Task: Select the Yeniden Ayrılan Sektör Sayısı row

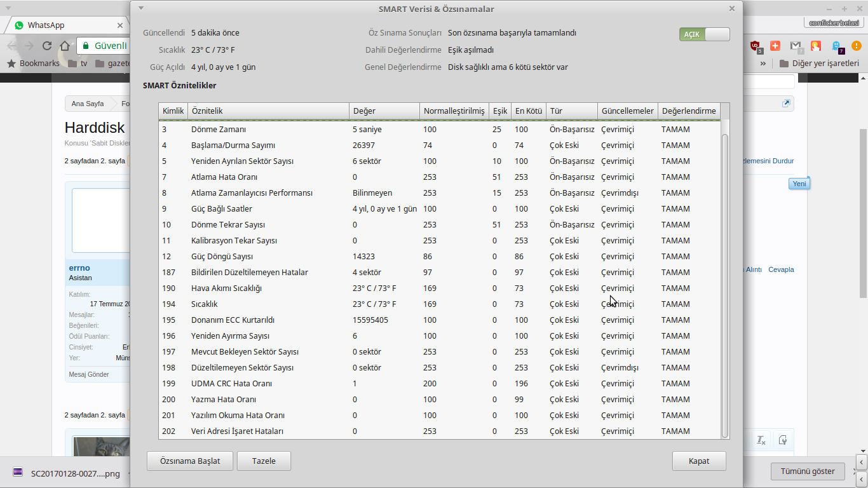Action: tap(242, 161)
